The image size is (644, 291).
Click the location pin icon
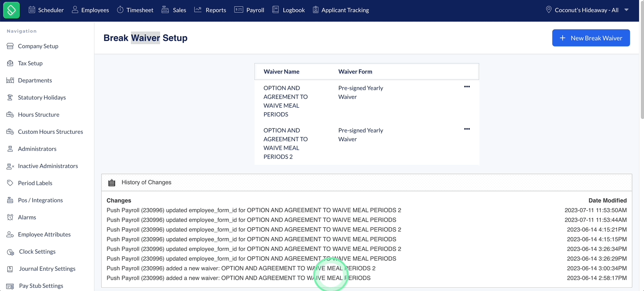point(549,9)
